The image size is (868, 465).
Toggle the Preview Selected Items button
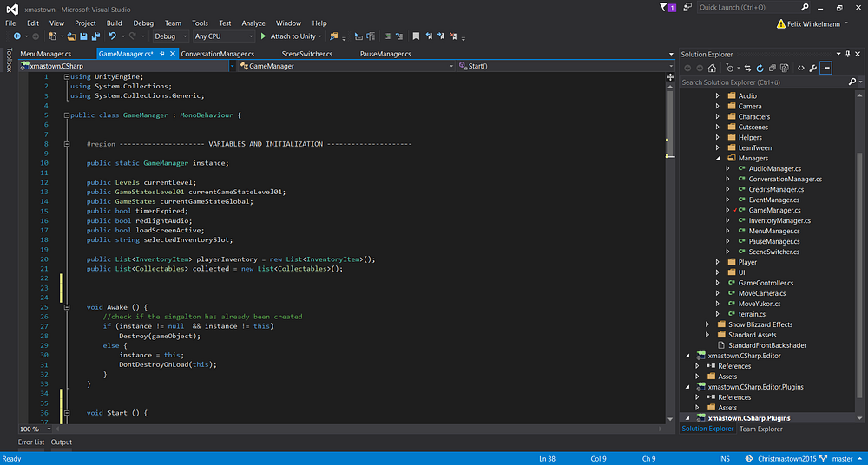[x=826, y=68]
